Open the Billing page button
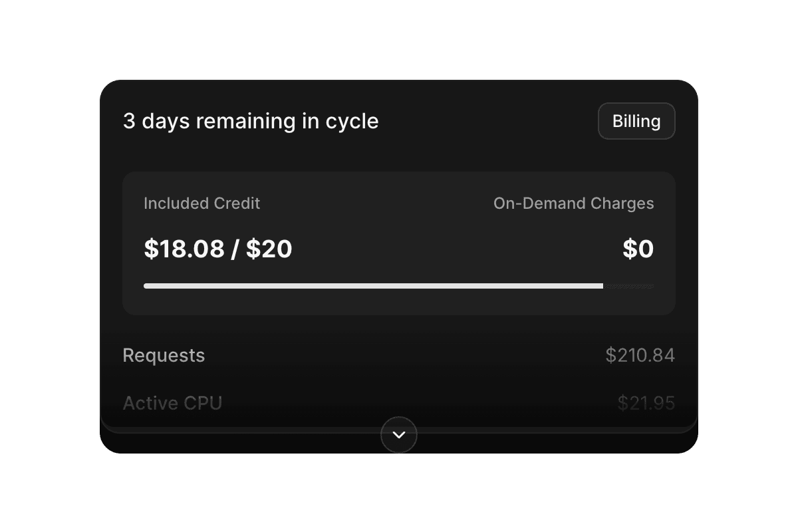Image resolution: width=798 pixels, height=532 pixels. (636, 121)
